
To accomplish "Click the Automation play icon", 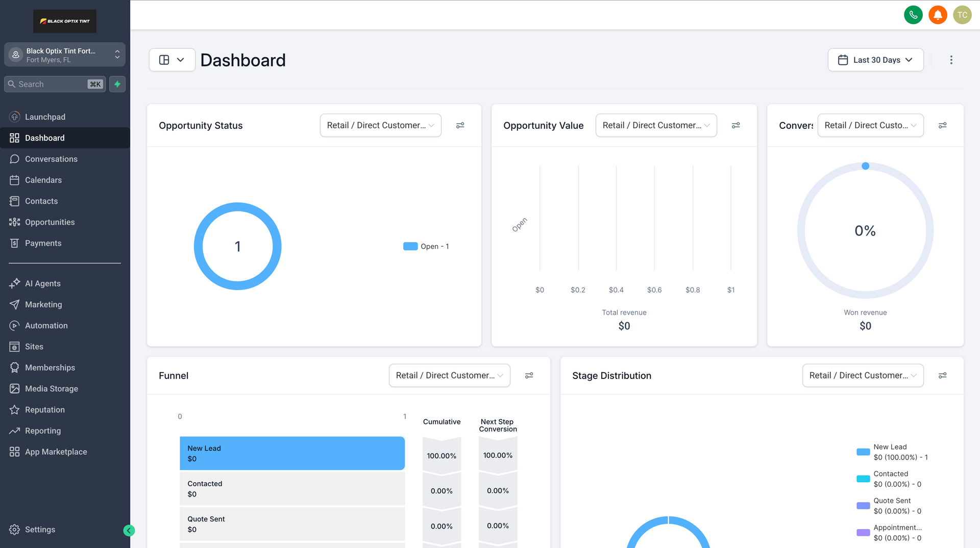I will 14,325.
